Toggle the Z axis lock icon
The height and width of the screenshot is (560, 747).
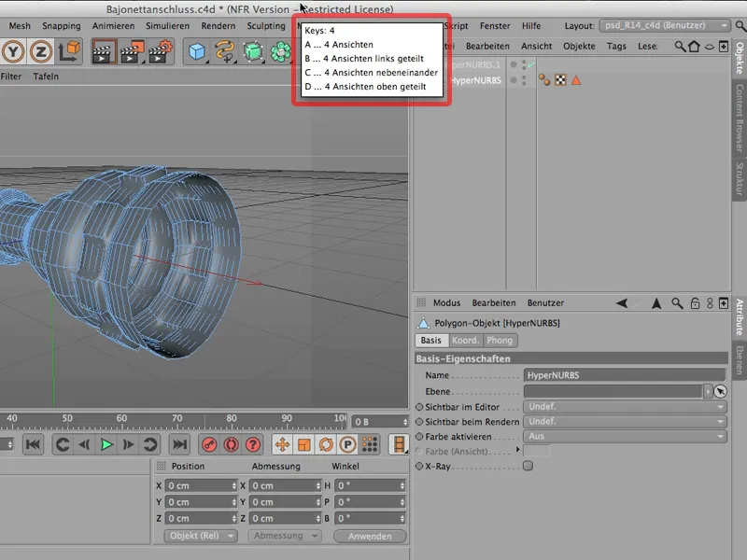tap(40, 51)
